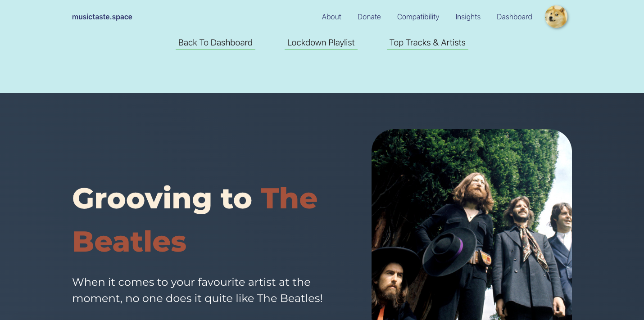
Task: Open Compatibility in the navigation bar
Action: pos(418,17)
